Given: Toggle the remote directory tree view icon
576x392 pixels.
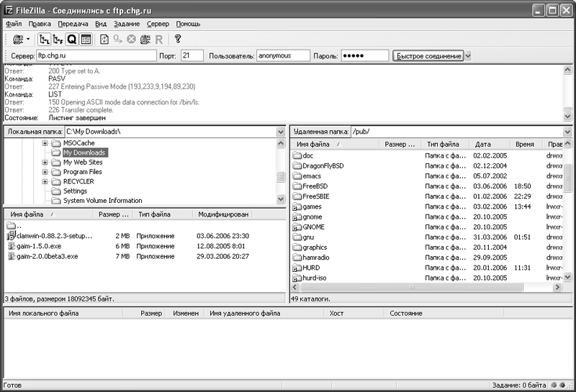Looking at the screenshot, I should click(x=58, y=39).
